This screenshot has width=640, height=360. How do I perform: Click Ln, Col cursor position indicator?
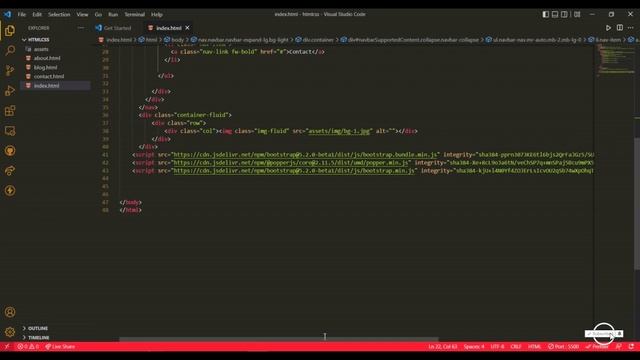point(442,347)
